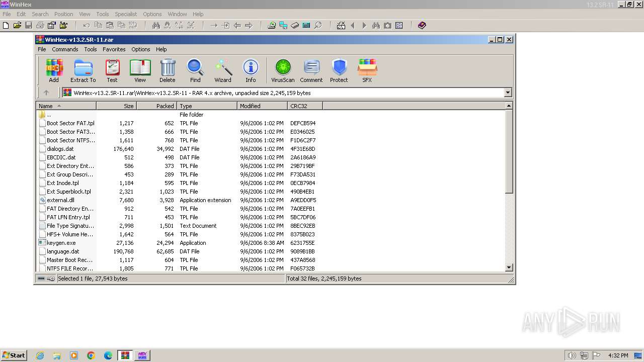Sort by Type column header
Screen dimensions: 644x362
pyautogui.click(x=207, y=106)
